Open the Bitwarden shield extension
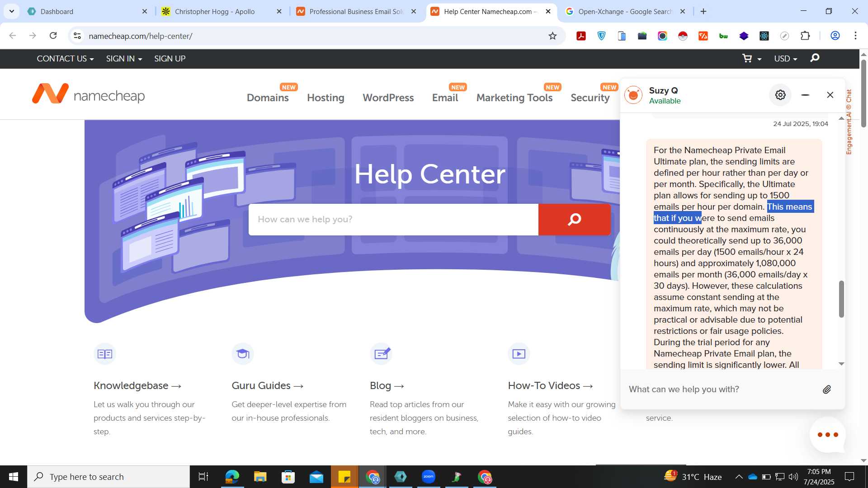Image resolution: width=868 pixels, height=488 pixels. pyautogui.click(x=601, y=36)
